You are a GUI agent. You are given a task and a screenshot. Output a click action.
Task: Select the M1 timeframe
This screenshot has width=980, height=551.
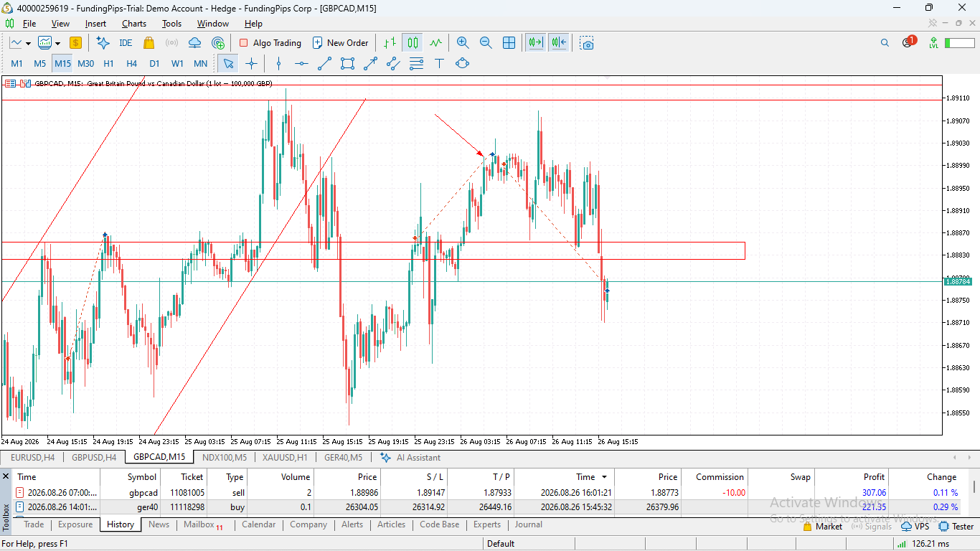pyautogui.click(x=17, y=63)
